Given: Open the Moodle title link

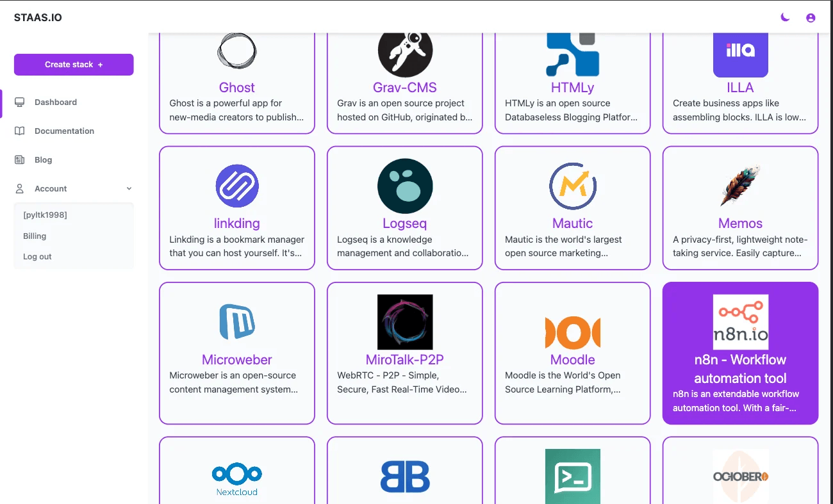Looking at the screenshot, I should point(573,360).
